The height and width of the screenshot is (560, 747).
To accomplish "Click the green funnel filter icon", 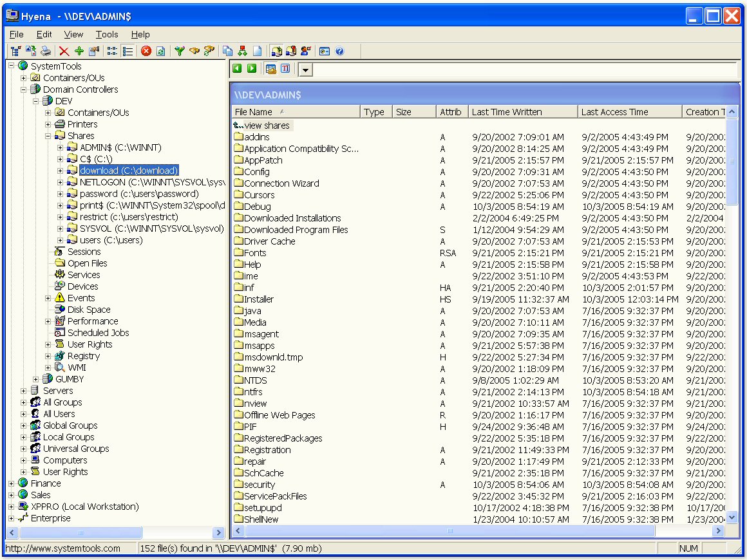I will pos(179,51).
